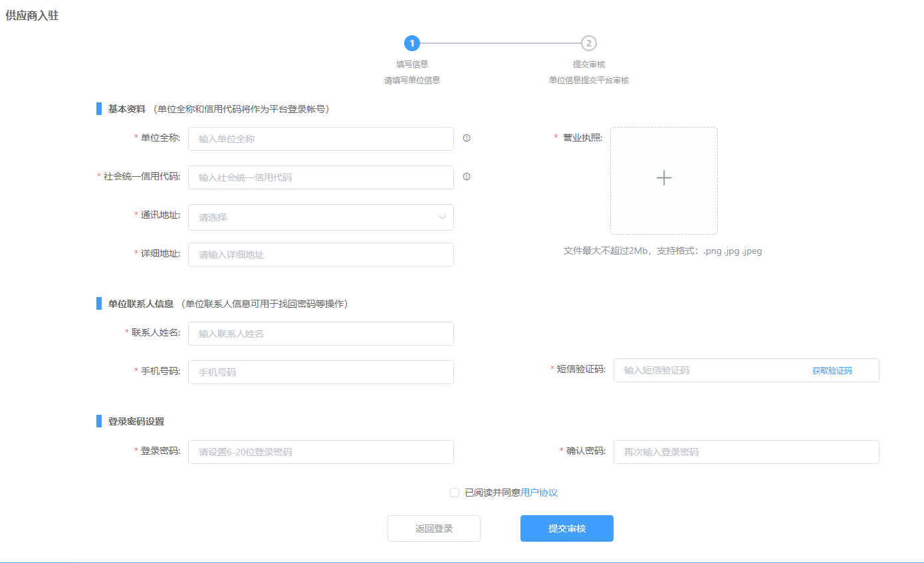Focus the 详细地址 input field
The image size is (924, 563).
tap(321, 255)
